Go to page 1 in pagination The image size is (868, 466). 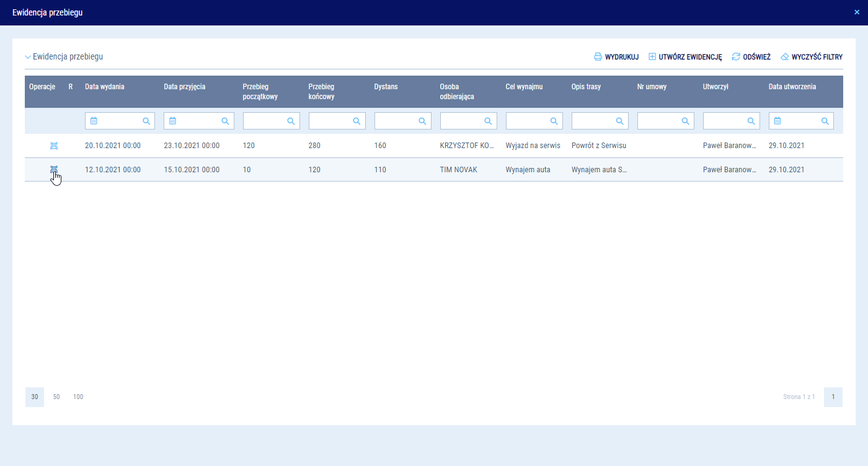pyautogui.click(x=833, y=397)
